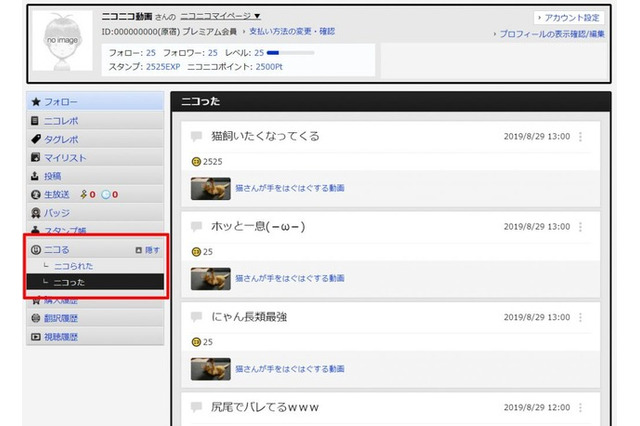This screenshot has width=640, height=426.
Task: Open video link under 猫飼いたくなってくる comment
Action: [290, 188]
